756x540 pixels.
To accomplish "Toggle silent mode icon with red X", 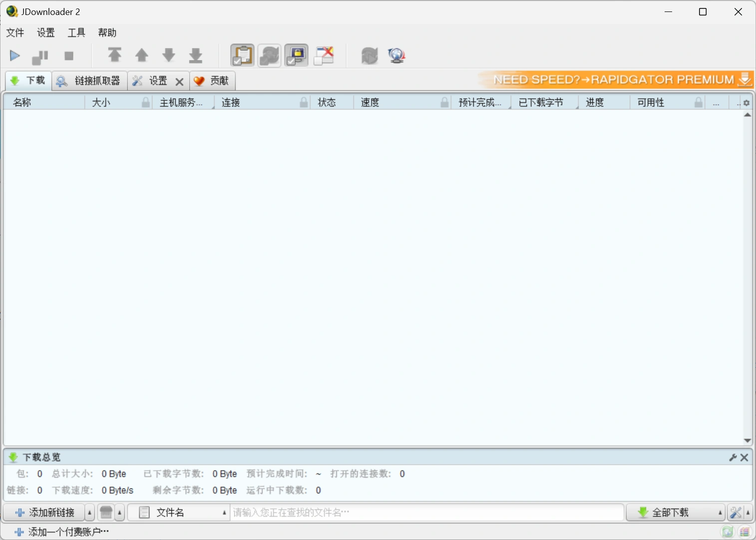I will [324, 55].
